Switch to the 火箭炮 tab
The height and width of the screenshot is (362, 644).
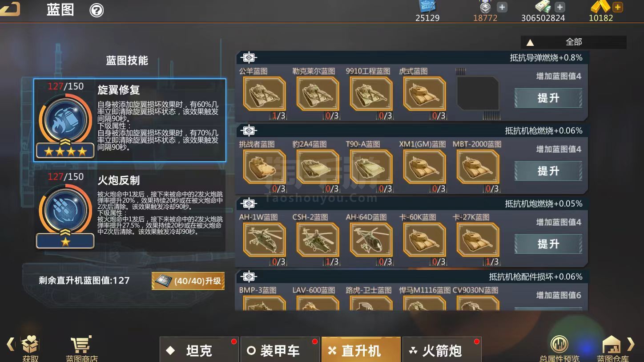click(442, 350)
